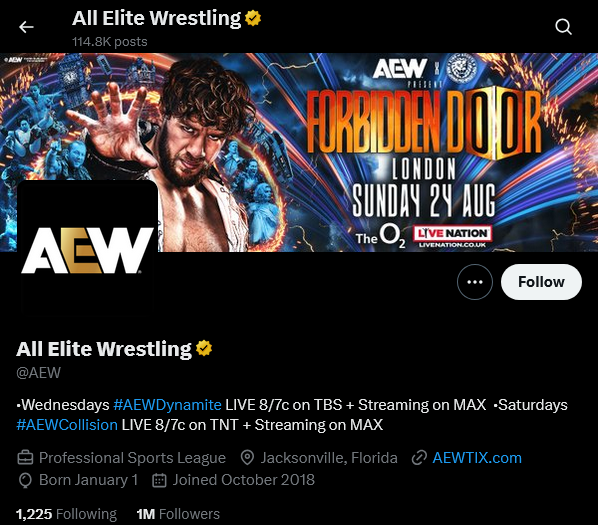Open the AEWTIX.com link
Viewport: 598px width, 525px height.
click(477, 458)
